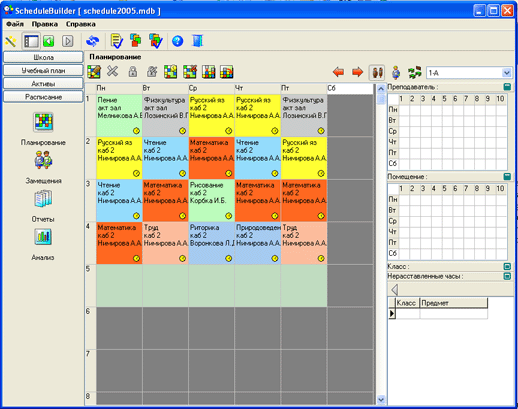The image size is (518, 409).
Task: Click the colored blocks copy icon
Action: (136, 40)
